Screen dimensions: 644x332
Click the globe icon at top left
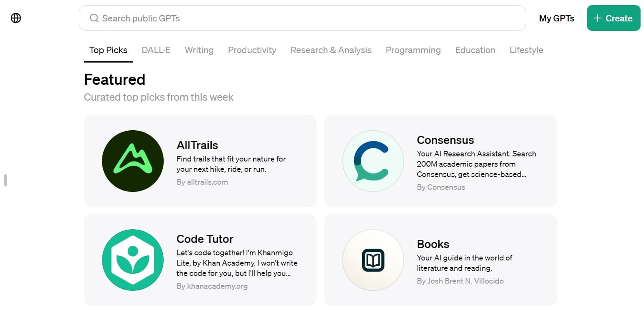tap(16, 18)
